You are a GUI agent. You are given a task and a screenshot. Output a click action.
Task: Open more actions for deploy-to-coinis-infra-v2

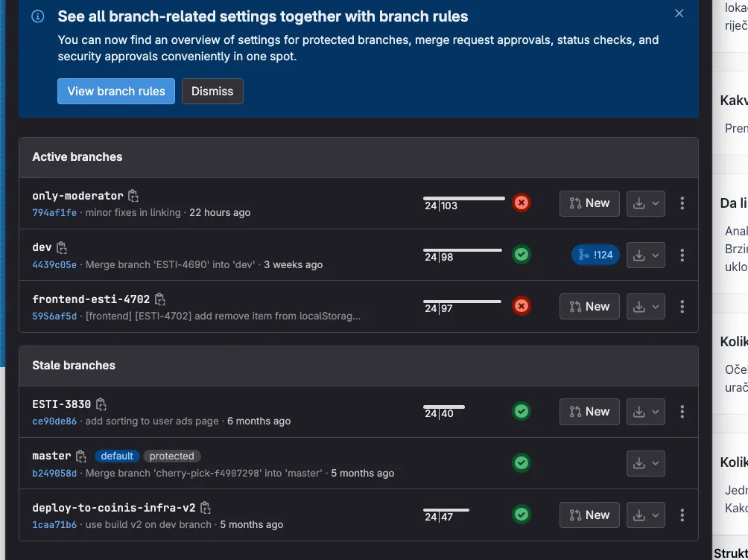(682, 515)
